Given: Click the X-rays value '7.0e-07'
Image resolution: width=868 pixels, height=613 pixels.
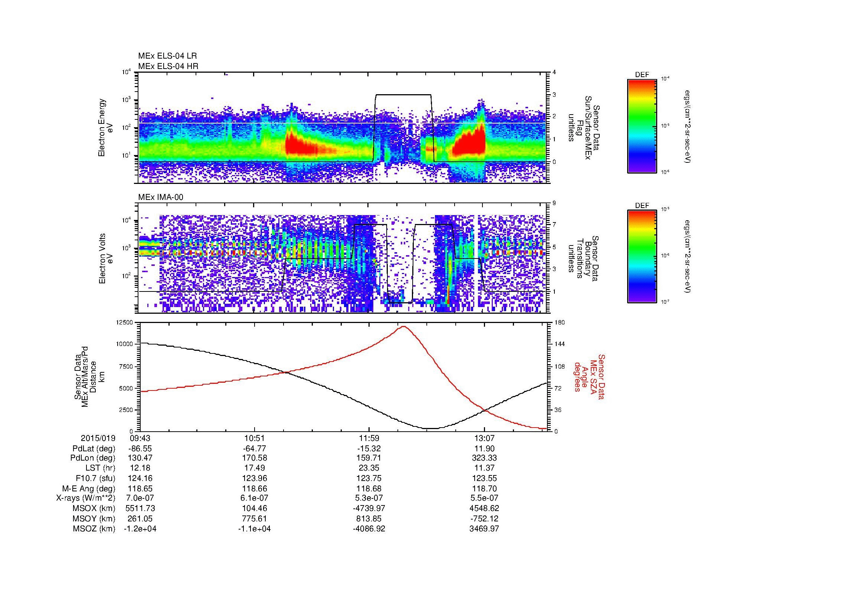Looking at the screenshot, I should tap(140, 498).
